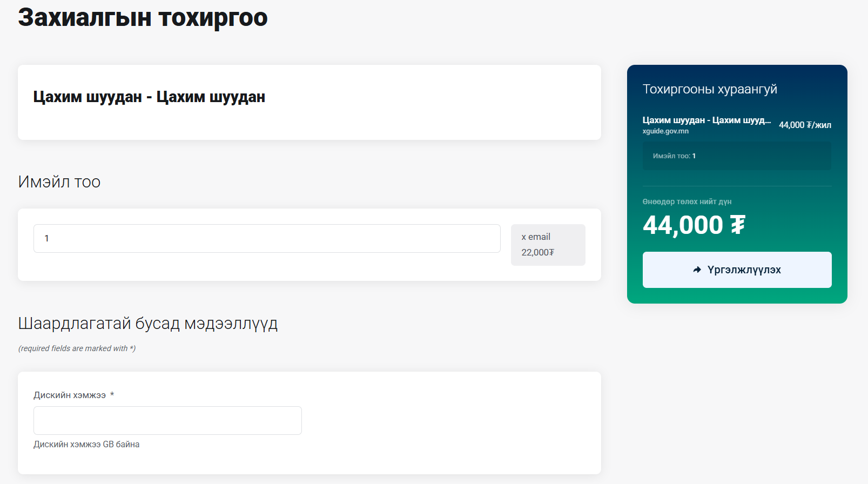This screenshot has width=868, height=484.
Task: Focus the Имэйл тоо quantity field
Action: 267,238
